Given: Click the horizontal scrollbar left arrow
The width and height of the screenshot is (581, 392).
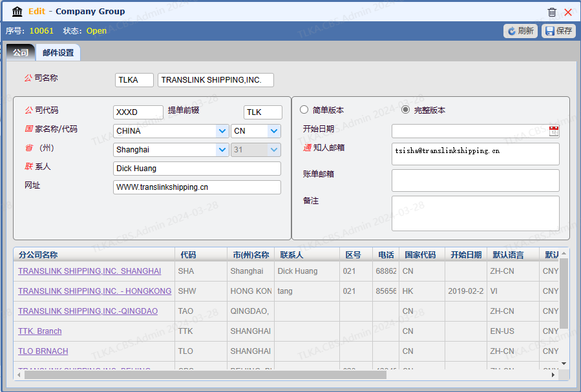Looking at the screenshot, I should 19,375.
